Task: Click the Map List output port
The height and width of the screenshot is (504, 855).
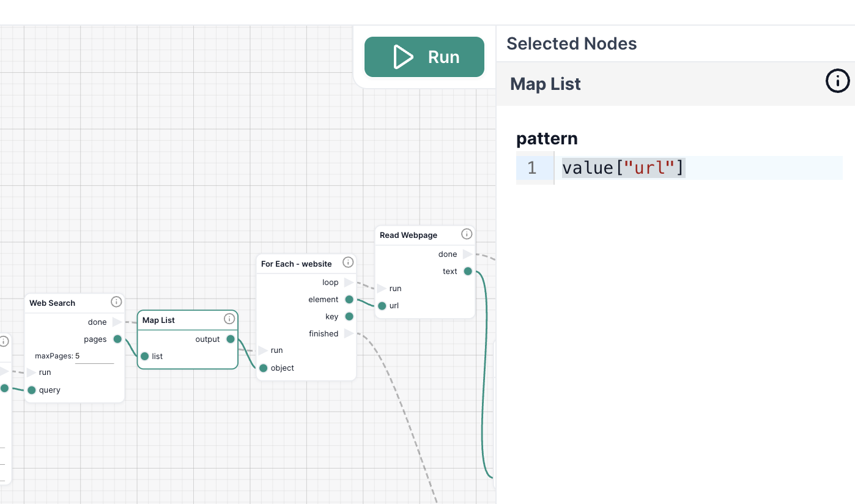Action: 231,339
